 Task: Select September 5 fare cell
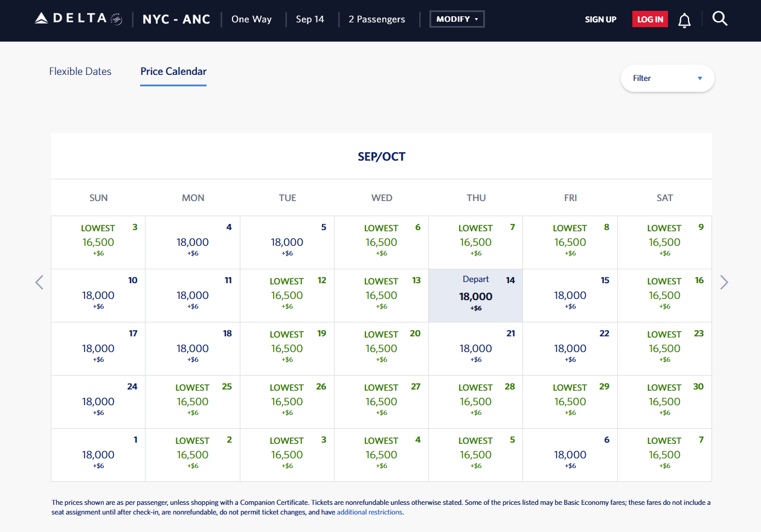tap(287, 243)
